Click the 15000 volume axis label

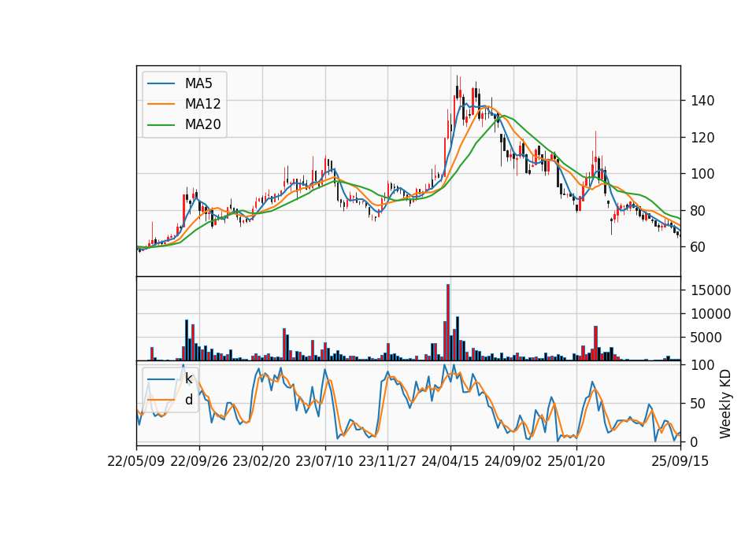[x=710, y=290]
